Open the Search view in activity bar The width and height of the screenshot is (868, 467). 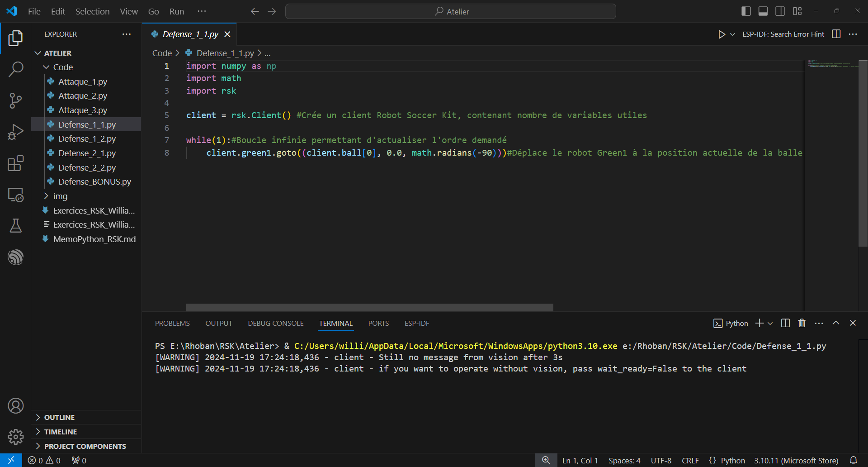pyautogui.click(x=16, y=69)
